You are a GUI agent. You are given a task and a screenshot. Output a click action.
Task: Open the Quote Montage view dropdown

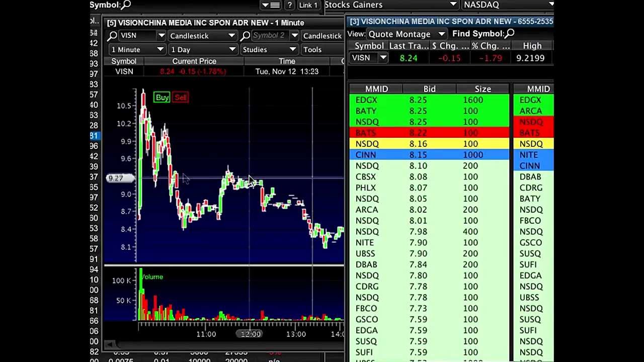coord(407,34)
